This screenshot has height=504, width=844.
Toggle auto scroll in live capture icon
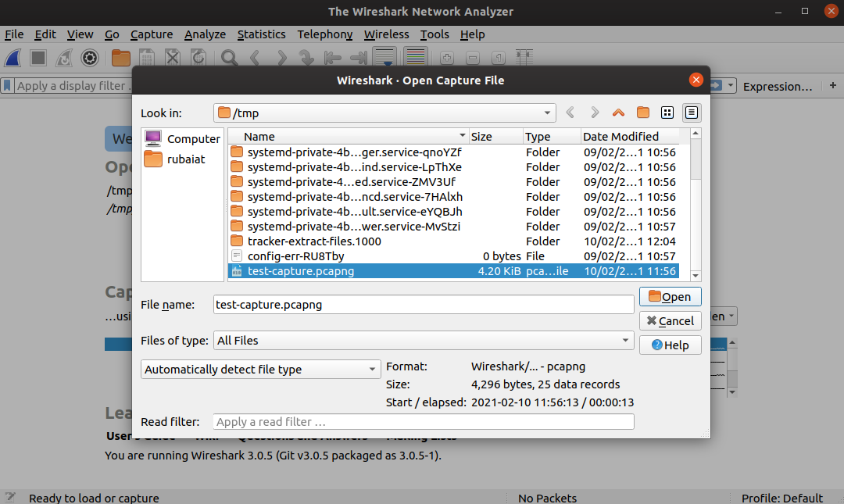(383, 58)
